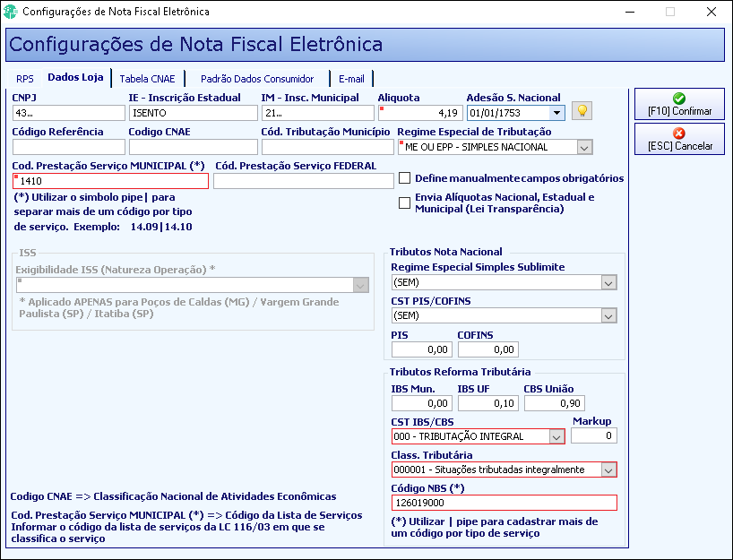The width and height of the screenshot is (733, 560).
Task: Select the Aliquota input field
Action: coord(420,113)
